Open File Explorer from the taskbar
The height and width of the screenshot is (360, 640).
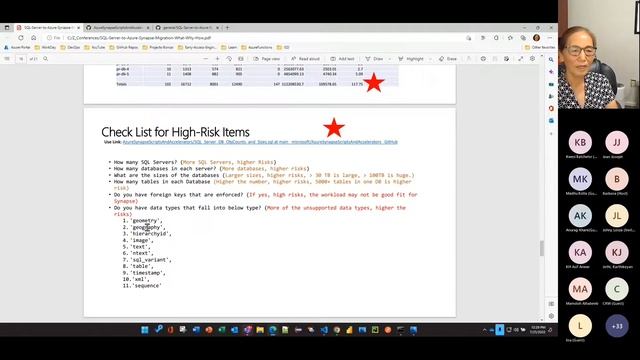pos(260,330)
